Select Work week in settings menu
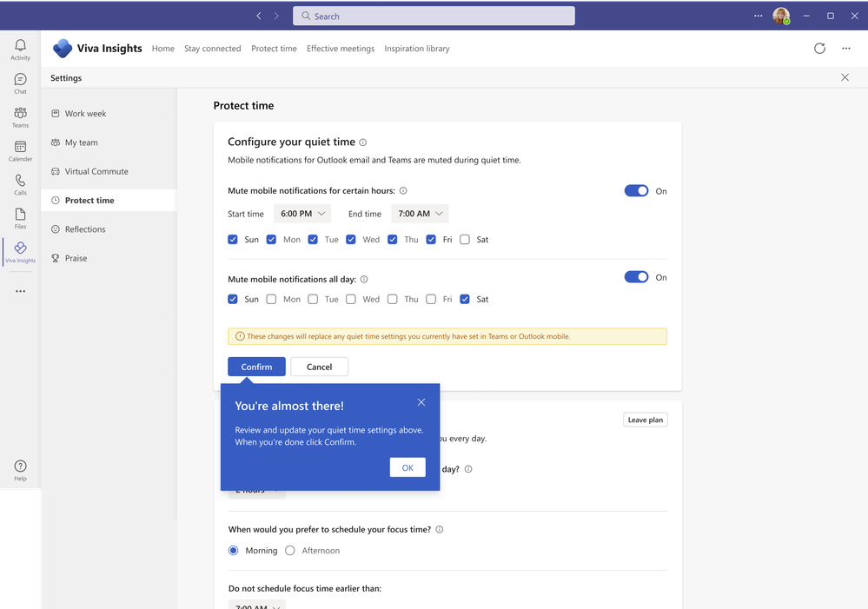 (x=109, y=114)
